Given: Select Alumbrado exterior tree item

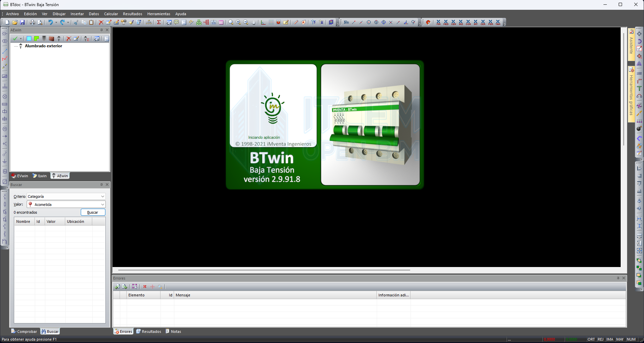Looking at the screenshot, I should pos(43,46).
